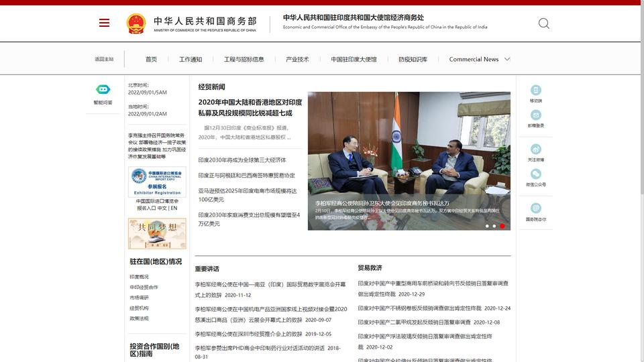
Task: Open the red hamburger menu icon
Action: [105, 23]
